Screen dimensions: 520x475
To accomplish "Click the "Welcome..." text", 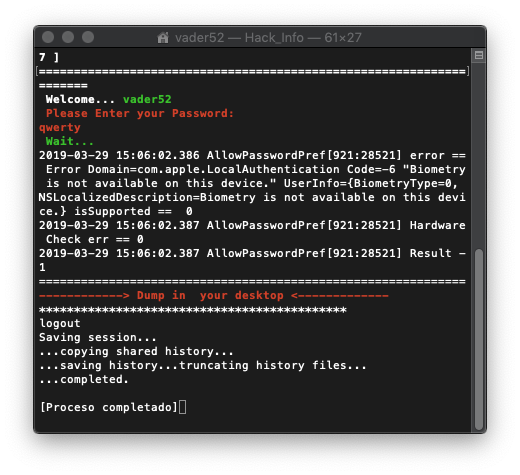I will pyautogui.click(x=80, y=99).
